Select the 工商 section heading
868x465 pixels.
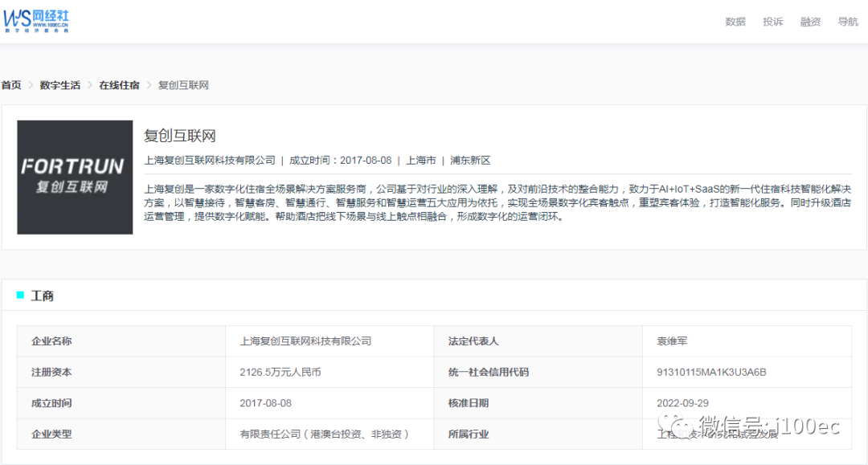(42, 296)
